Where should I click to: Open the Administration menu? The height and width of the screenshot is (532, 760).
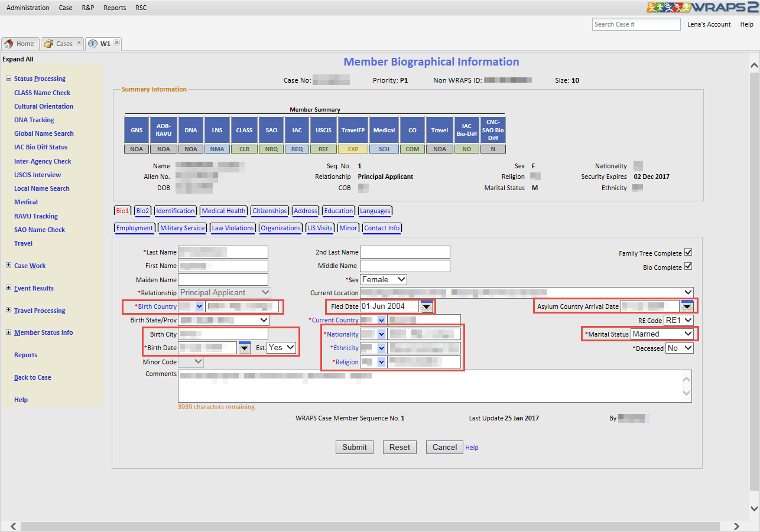[x=28, y=8]
